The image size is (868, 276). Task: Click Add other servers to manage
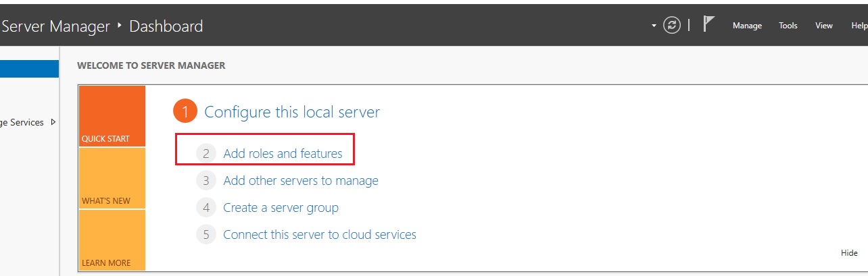point(301,181)
